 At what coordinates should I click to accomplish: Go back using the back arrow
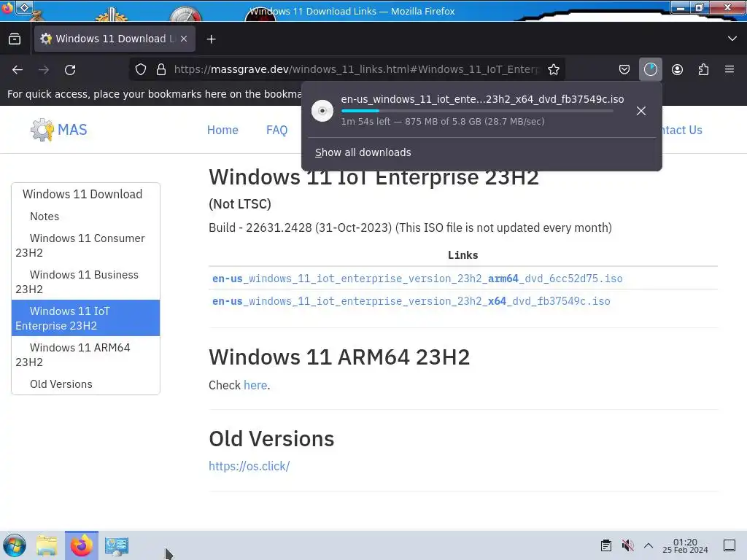tap(18, 69)
